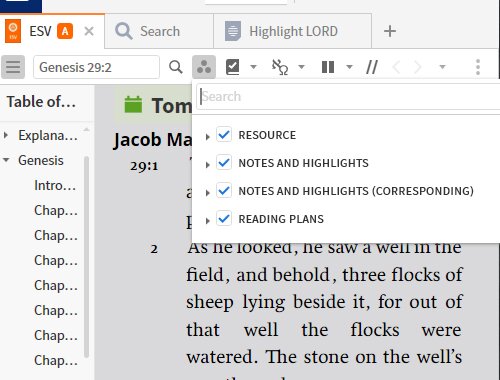The image size is (500, 380).
Task: Uncheck the NOTES AND HIGHLIGHTS checkbox
Action: [x=224, y=163]
